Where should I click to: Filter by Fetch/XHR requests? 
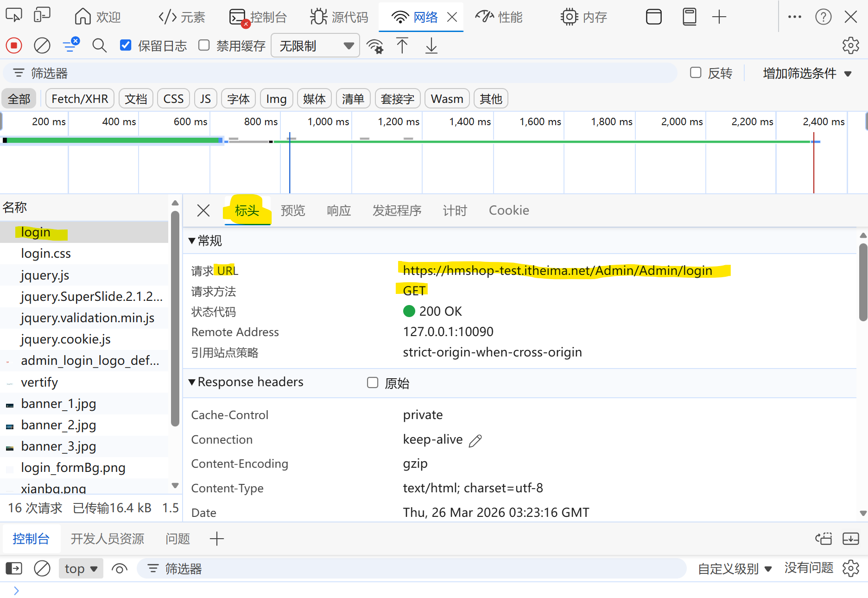pyautogui.click(x=80, y=99)
